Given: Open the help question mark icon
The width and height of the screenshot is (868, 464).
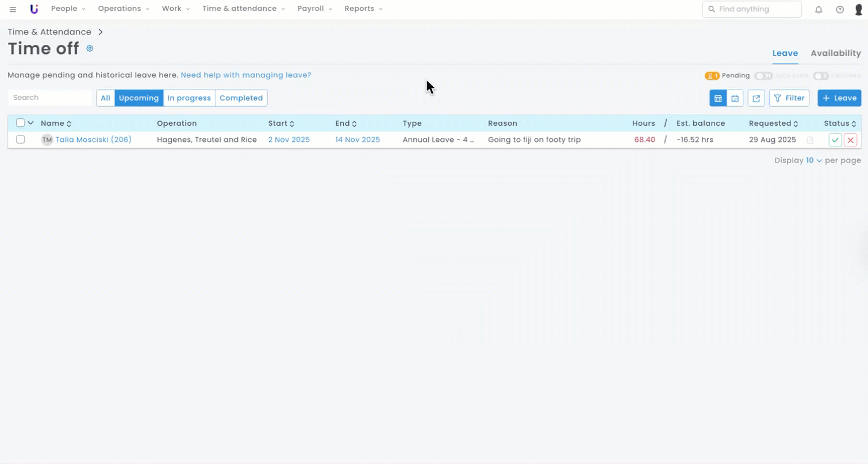Looking at the screenshot, I should click(840, 9).
